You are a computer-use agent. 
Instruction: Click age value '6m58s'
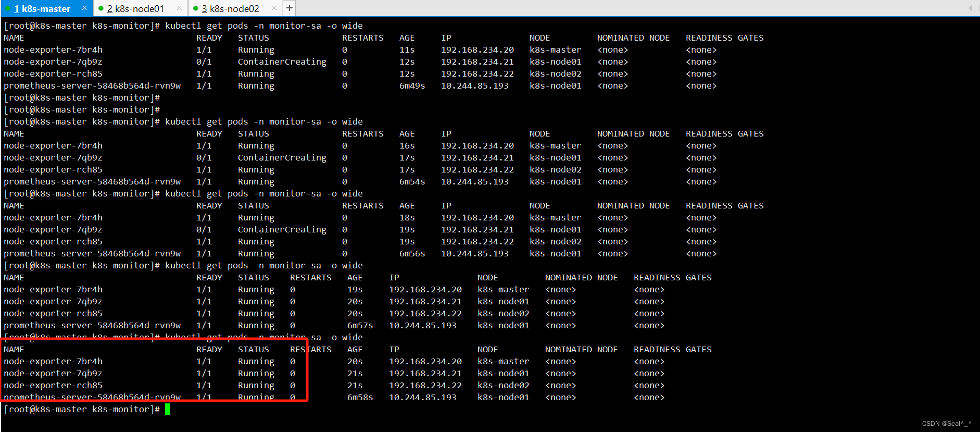pyautogui.click(x=360, y=397)
